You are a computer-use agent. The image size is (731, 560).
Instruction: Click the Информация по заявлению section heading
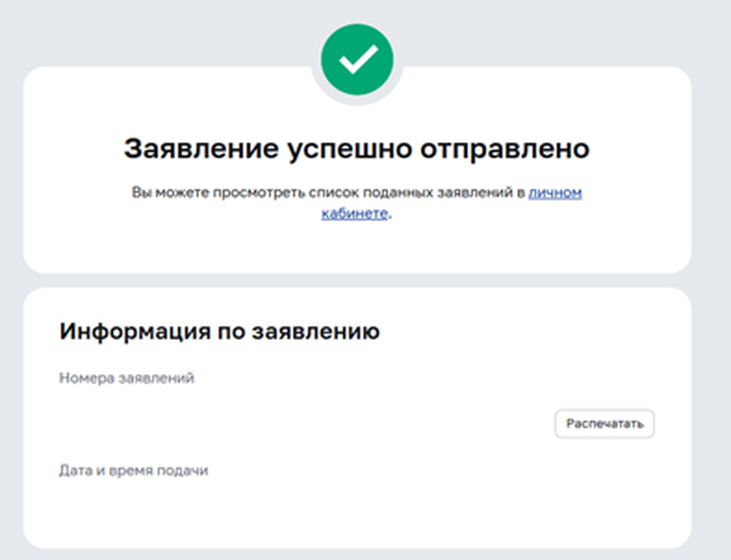click(x=219, y=332)
